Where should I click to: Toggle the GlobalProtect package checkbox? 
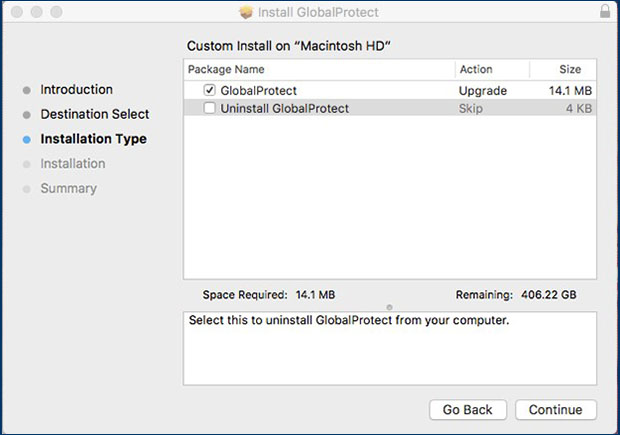pyautogui.click(x=209, y=90)
